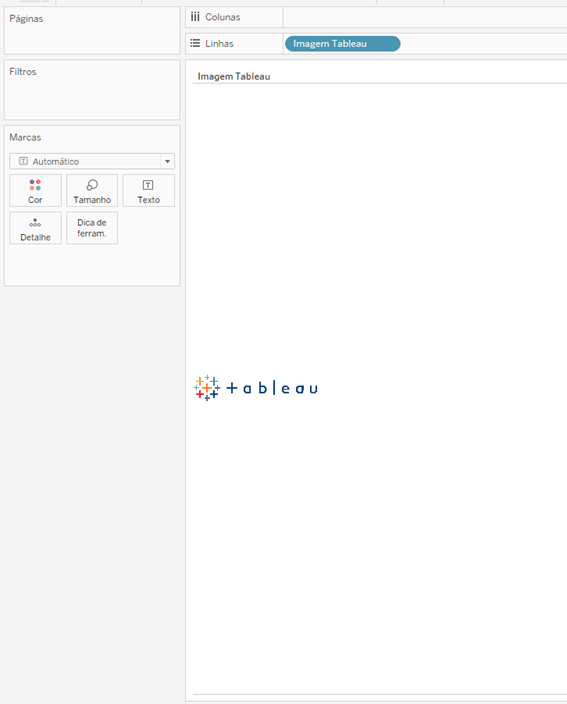This screenshot has height=704, width=567.
Task: Click the Marcas card title
Action: click(x=25, y=137)
